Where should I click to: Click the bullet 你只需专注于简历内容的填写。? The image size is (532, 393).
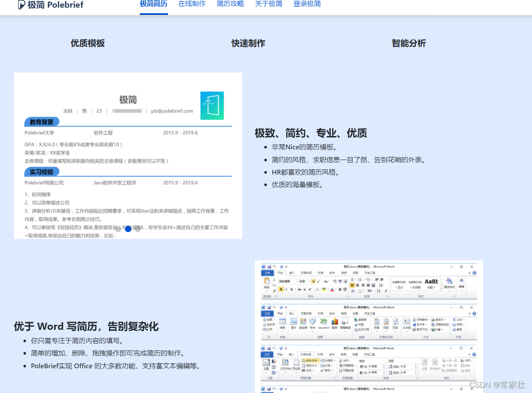[x=77, y=341]
